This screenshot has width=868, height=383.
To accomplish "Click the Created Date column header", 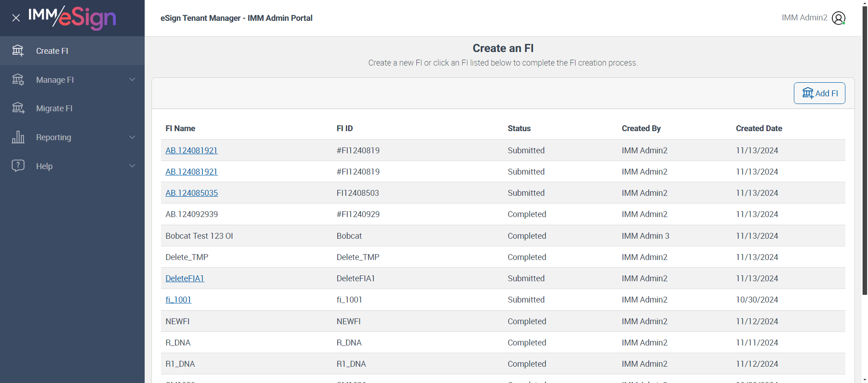I will [759, 128].
